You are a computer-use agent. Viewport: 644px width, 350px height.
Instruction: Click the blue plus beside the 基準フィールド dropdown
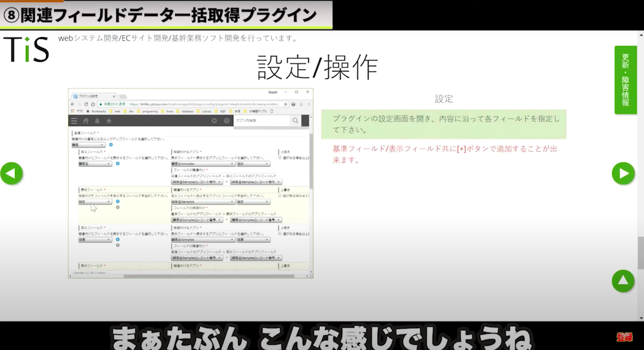point(111,145)
